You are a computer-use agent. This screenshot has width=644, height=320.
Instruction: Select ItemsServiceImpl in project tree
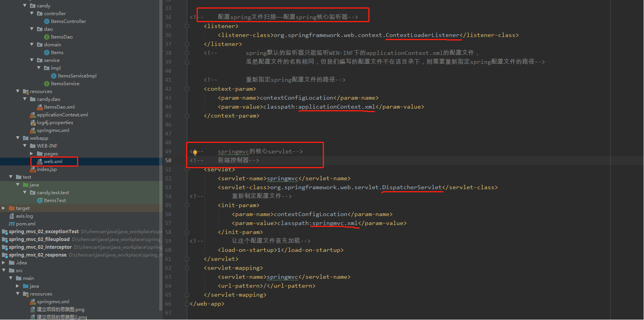[77, 76]
